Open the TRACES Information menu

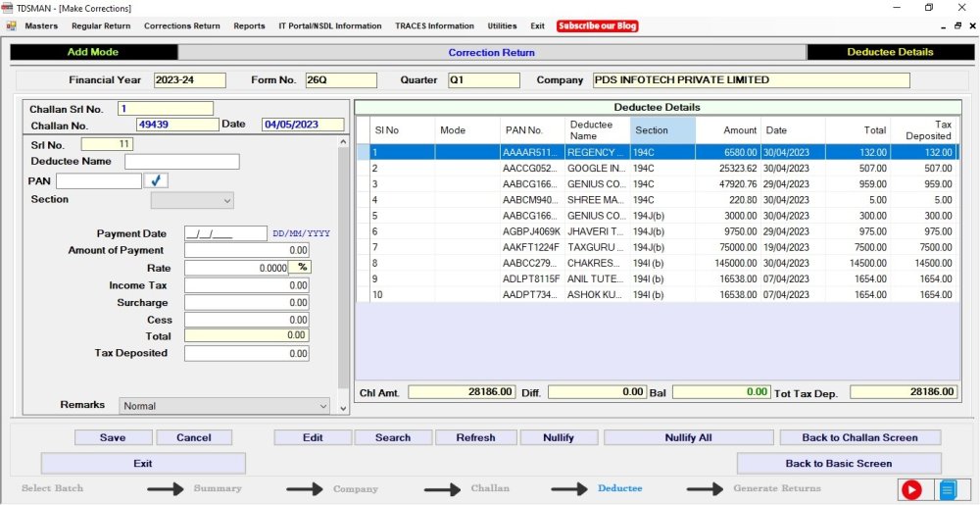pos(434,26)
